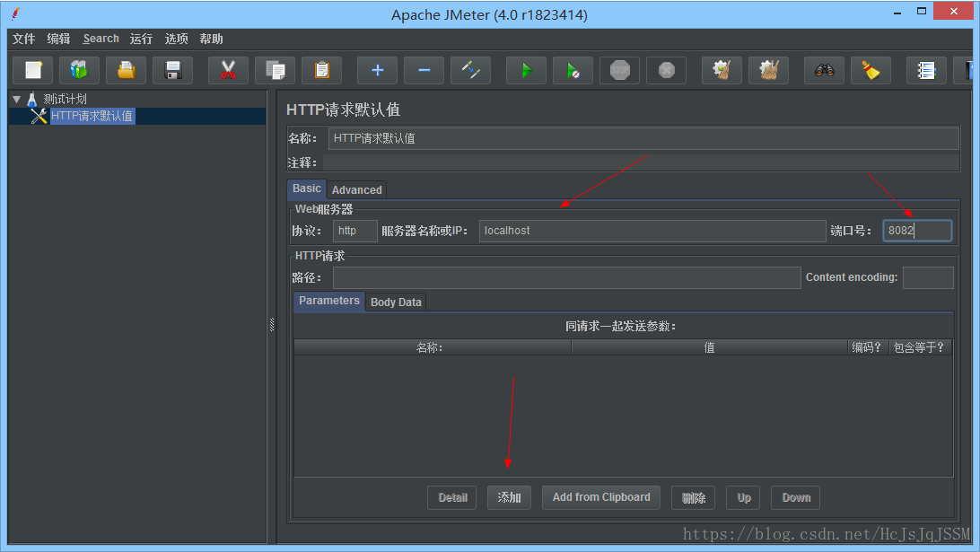Collapse the 测试计划 tree node
This screenshot has height=552, width=980.
point(17,99)
